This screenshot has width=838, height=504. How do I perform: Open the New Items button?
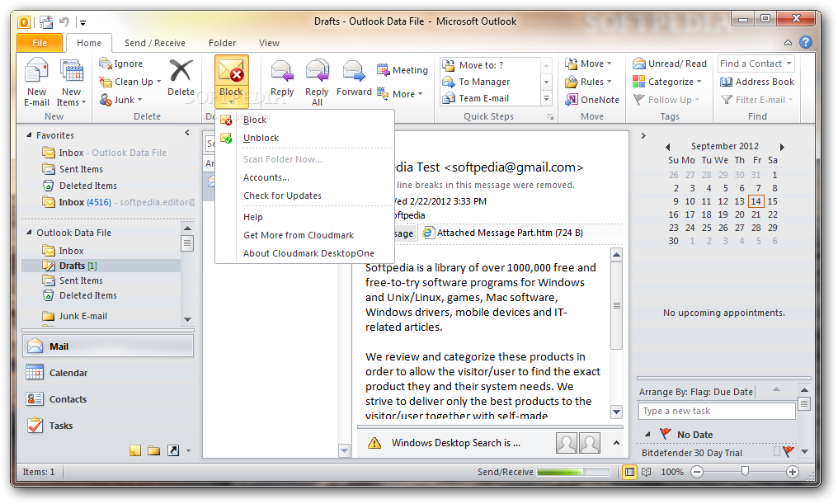71,82
